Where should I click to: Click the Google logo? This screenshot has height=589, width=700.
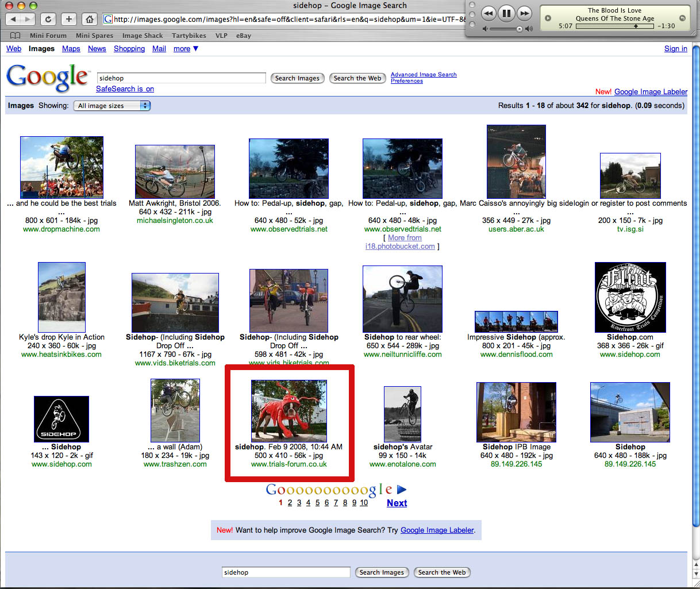(x=48, y=77)
